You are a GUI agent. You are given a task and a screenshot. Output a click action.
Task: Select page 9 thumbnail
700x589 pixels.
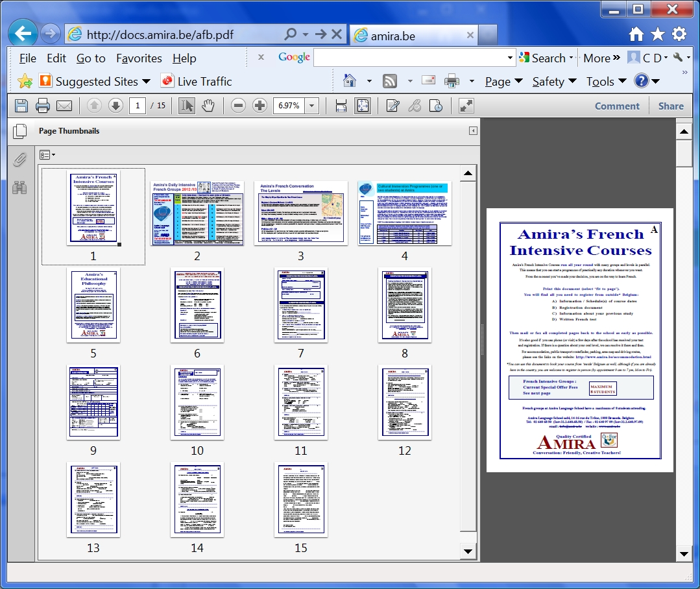point(93,402)
